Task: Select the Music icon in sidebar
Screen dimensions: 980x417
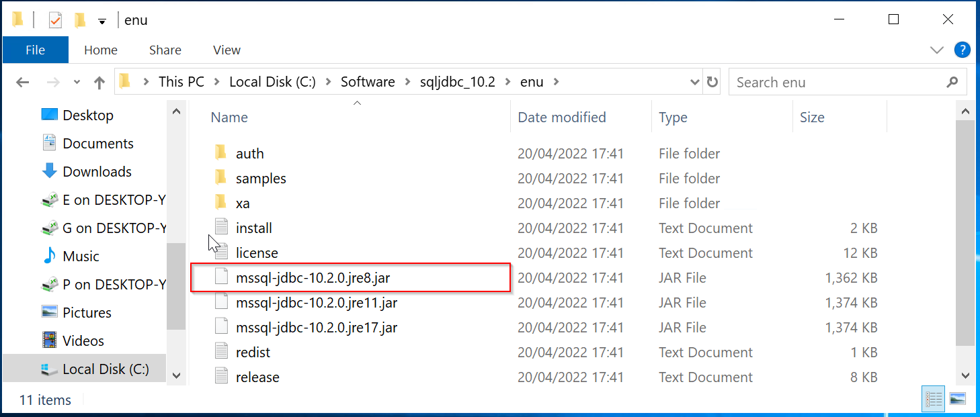Action: coord(50,256)
